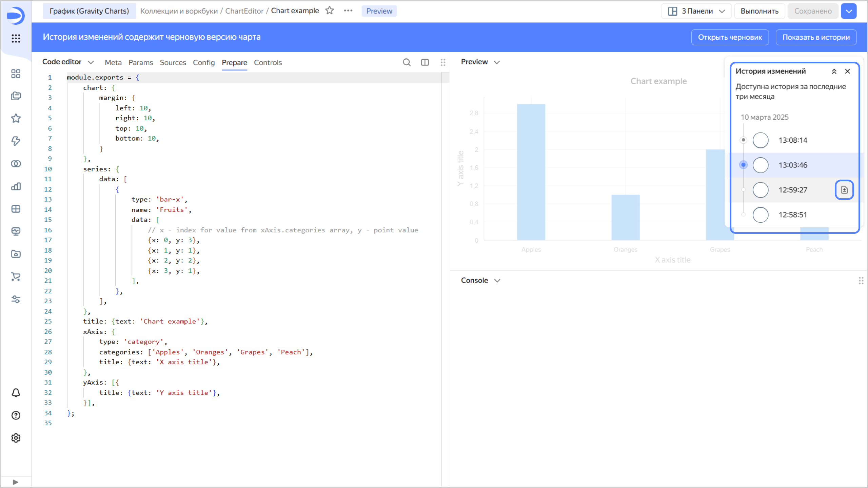Image resolution: width=868 pixels, height=488 pixels.
Task: Star Chart example as favorite
Action: (330, 11)
